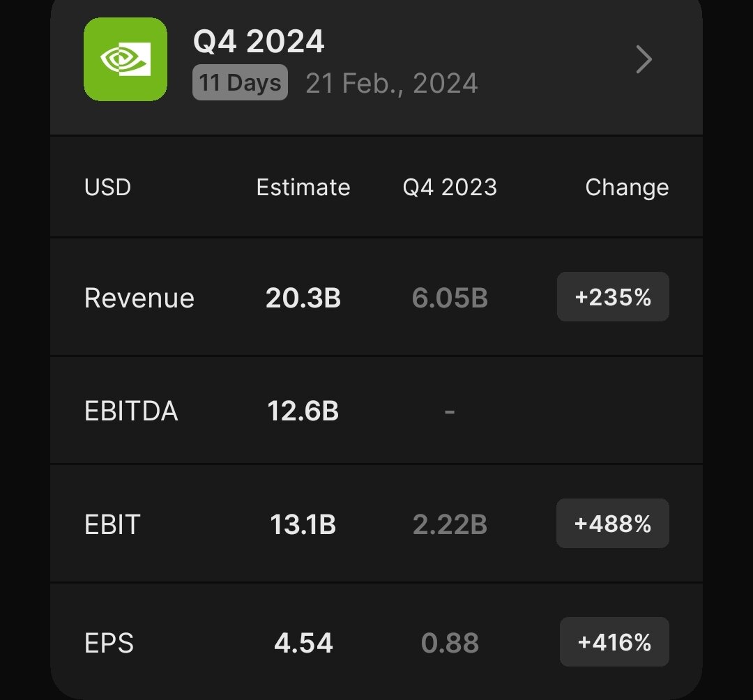The image size is (753, 700).
Task: Select the 21 Feb., 2024 date
Action: click(392, 84)
